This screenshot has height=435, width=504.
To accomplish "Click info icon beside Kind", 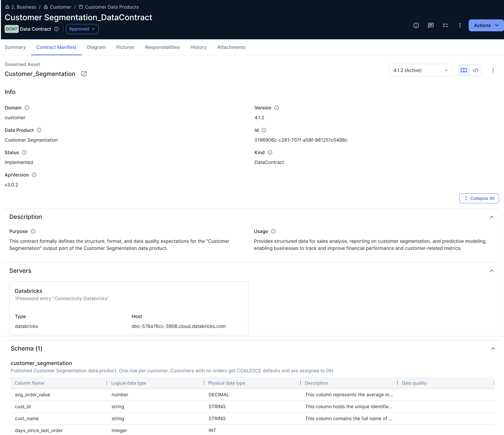I will 270,152.
